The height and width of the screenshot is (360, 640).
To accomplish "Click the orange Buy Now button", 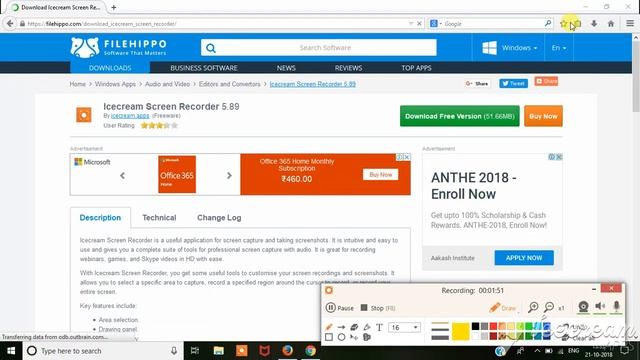I will [x=543, y=116].
